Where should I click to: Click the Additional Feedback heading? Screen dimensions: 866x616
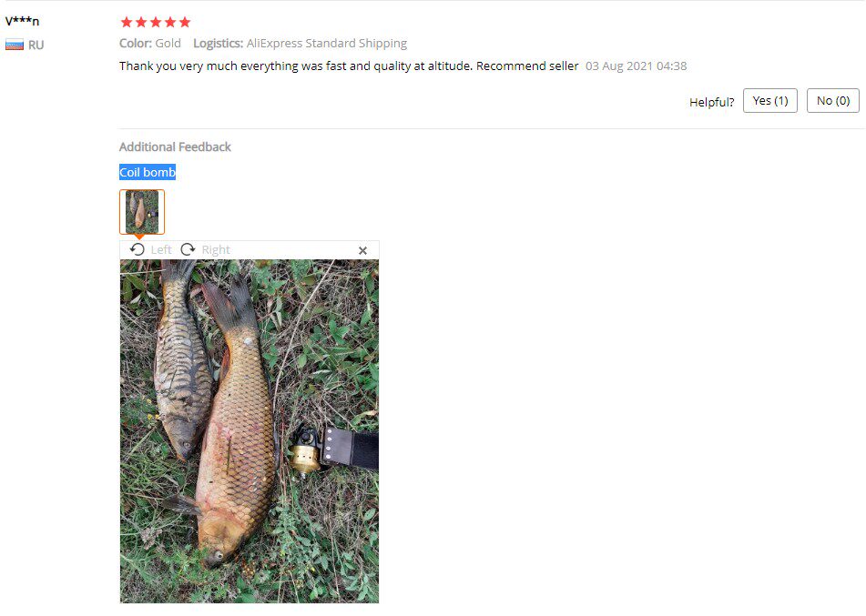(x=175, y=146)
